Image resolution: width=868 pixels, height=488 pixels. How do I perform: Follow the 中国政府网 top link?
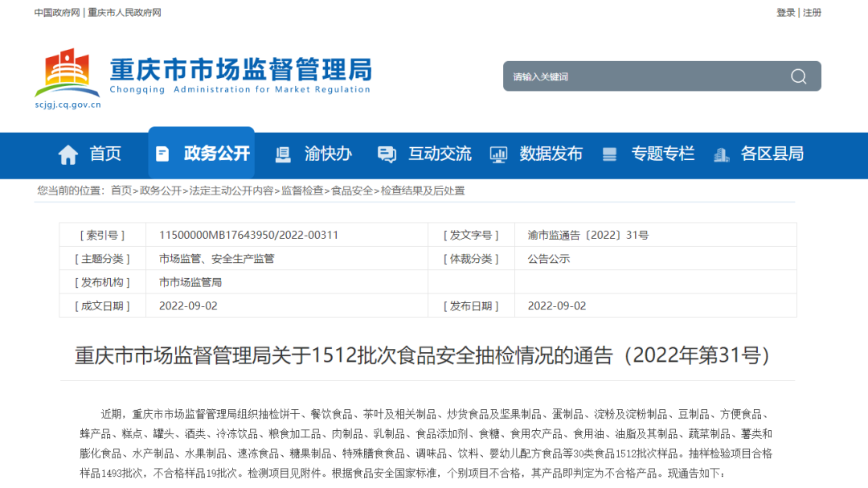[57, 13]
